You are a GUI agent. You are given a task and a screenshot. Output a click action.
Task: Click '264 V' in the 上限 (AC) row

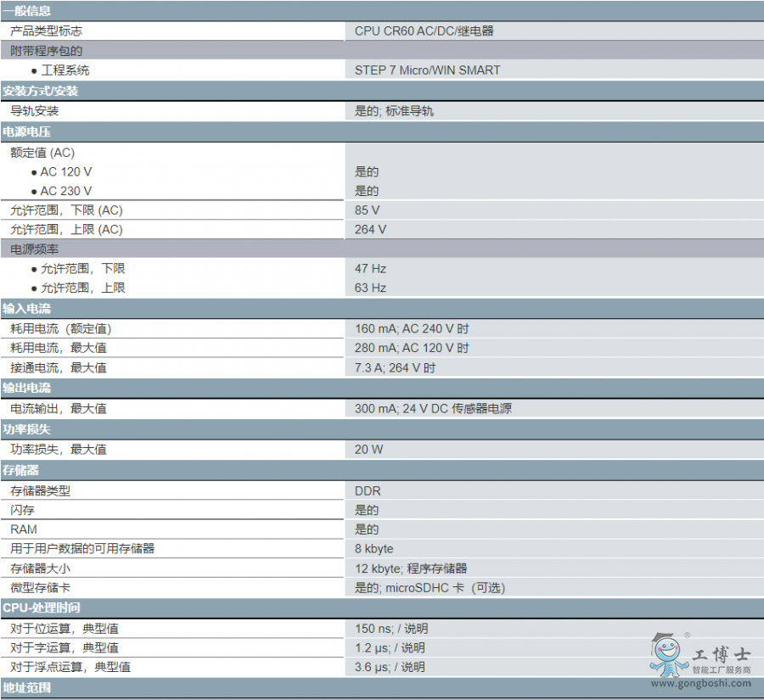click(x=370, y=229)
